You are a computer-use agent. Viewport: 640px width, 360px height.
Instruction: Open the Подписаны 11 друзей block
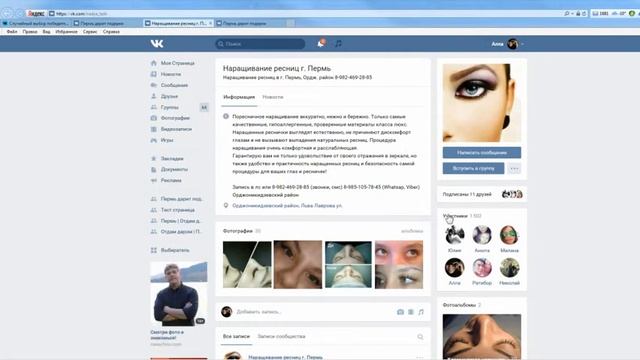[482, 194]
